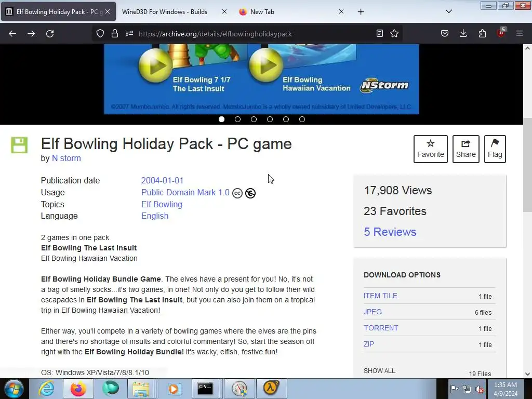Open the N storm creator link
This screenshot has height=399, width=532.
tap(66, 158)
